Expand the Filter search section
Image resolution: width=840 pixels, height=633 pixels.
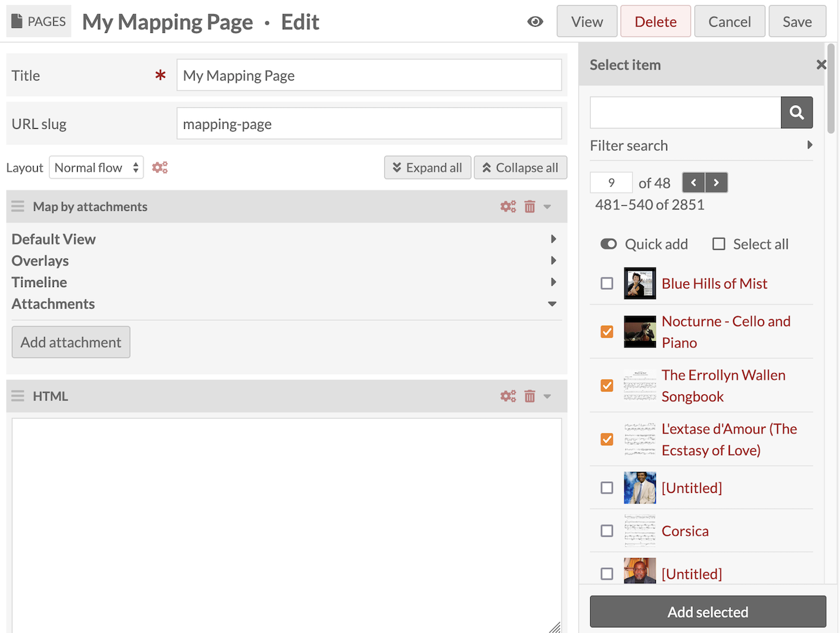point(701,145)
